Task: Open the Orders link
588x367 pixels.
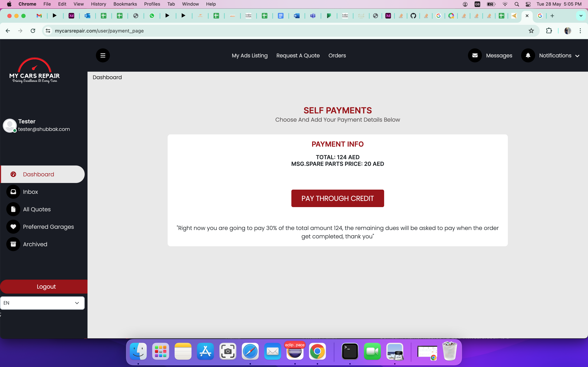Action: pos(337,55)
